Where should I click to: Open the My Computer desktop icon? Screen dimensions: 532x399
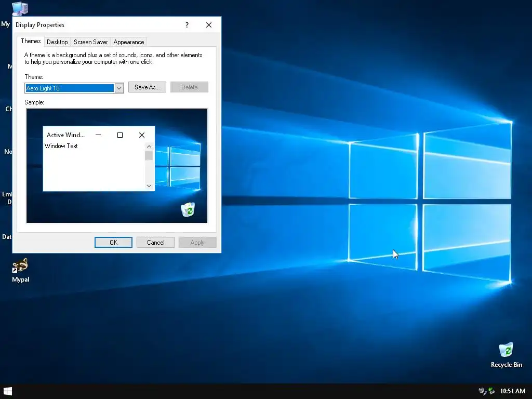tap(20, 8)
